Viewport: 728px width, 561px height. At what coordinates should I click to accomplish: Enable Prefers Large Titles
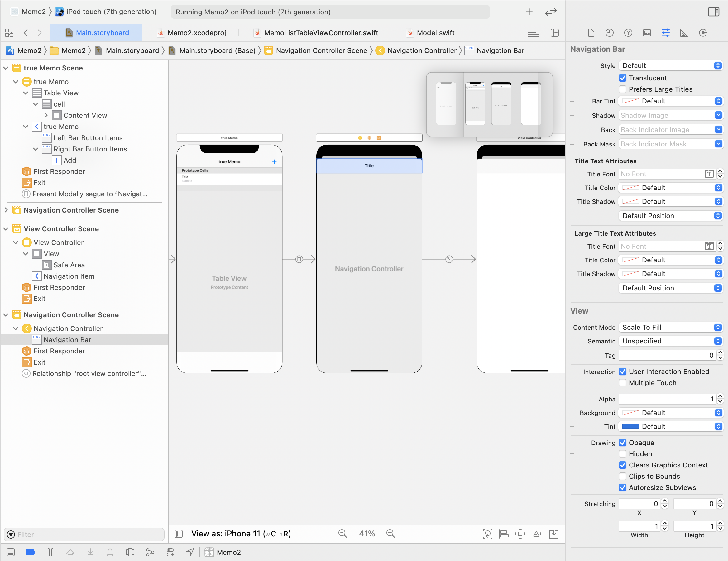[622, 89]
